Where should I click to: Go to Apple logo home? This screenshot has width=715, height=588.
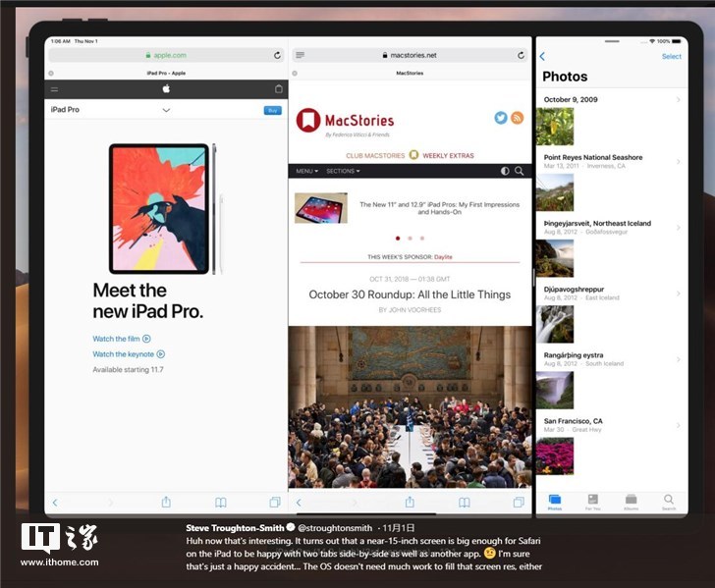(x=166, y=88)
